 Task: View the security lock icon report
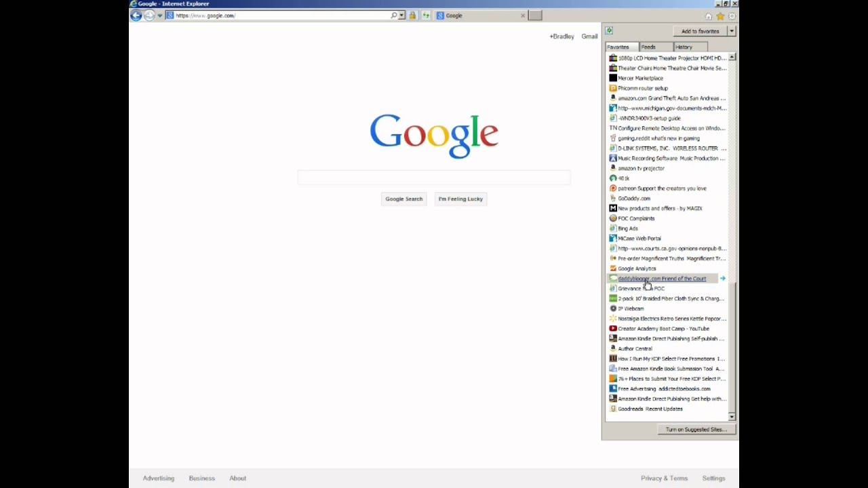[x=412, y=16]
